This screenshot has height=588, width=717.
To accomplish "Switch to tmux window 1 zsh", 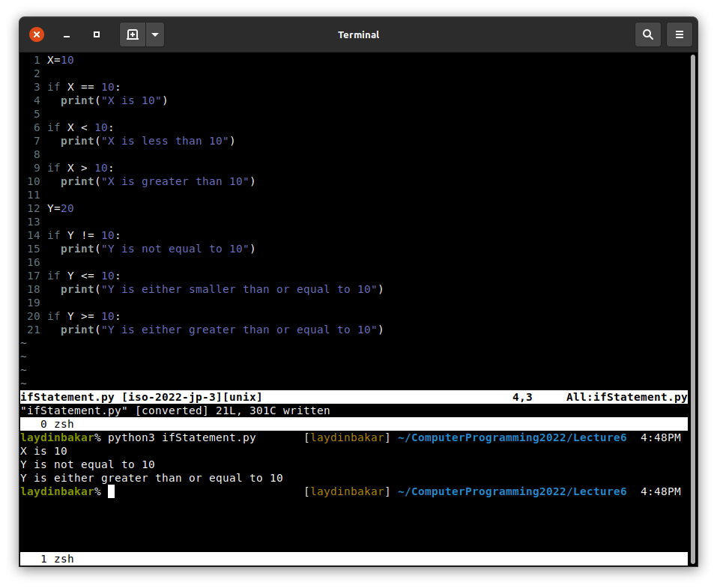I will (57, 559).
